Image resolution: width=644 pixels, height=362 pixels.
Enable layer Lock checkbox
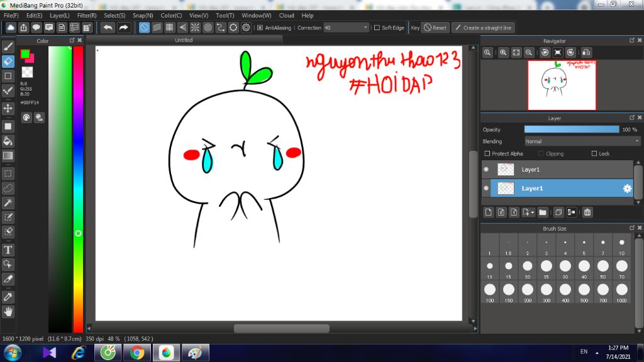pos(594,153)
